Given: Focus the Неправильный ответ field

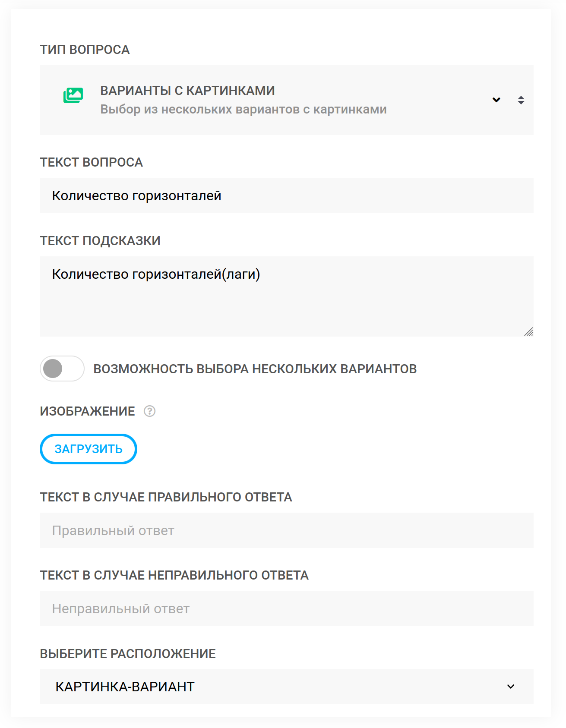Looking at the screenshot, I should (287, 608).
